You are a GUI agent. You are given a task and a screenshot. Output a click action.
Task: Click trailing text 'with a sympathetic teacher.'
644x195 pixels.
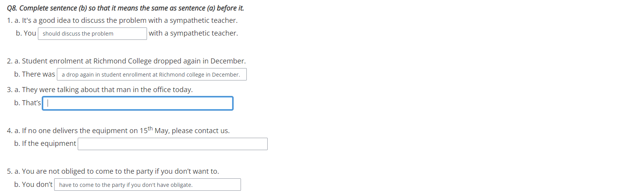(x=193, y=33)
